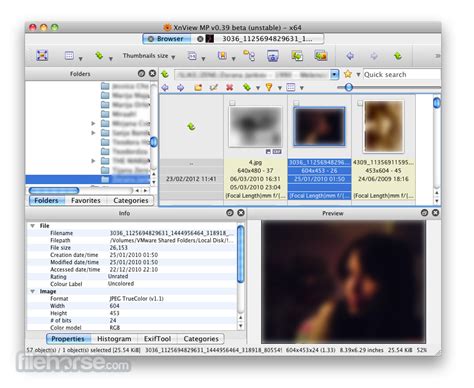474x388 pixels.
Task: Open the Categories tab in the Info panel
Action: (x=201, y=339)
